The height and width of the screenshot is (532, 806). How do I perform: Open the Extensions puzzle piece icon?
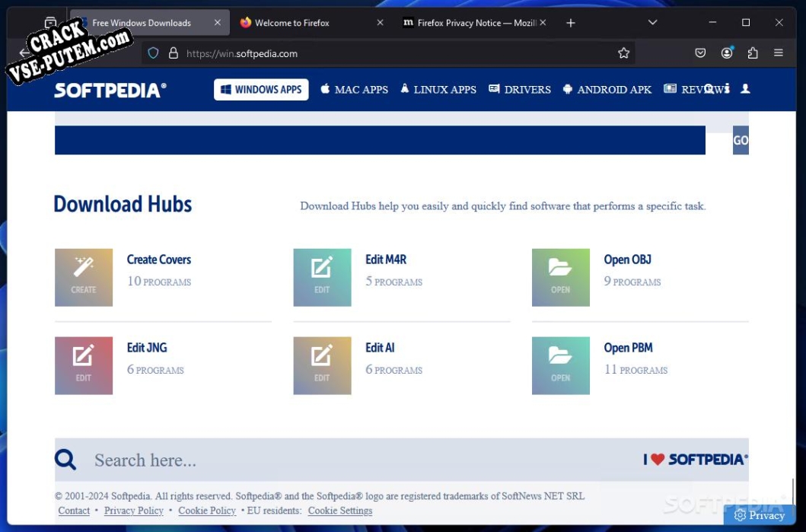753,53
